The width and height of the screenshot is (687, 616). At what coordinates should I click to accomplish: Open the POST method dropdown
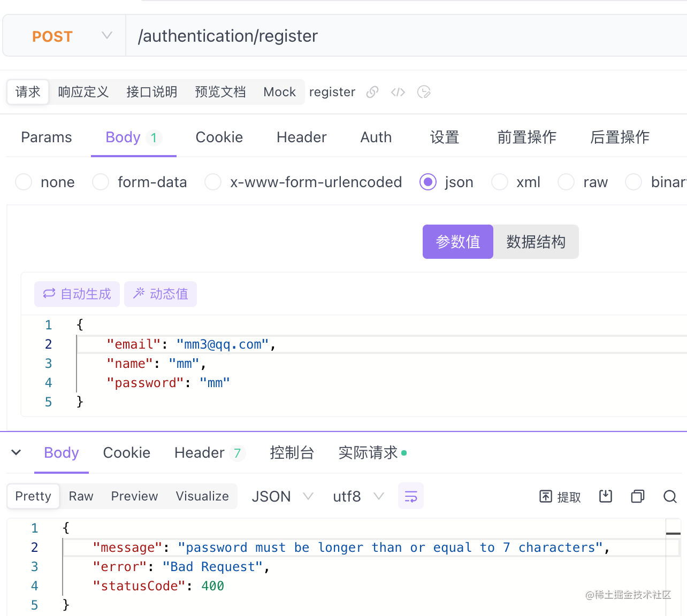64,36
